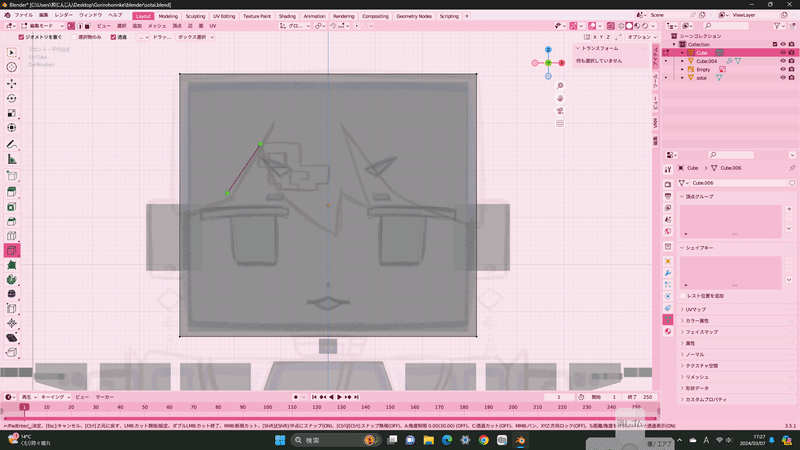Select the Transform tool
The image size is (800, 450).
(x=12, y=128)
